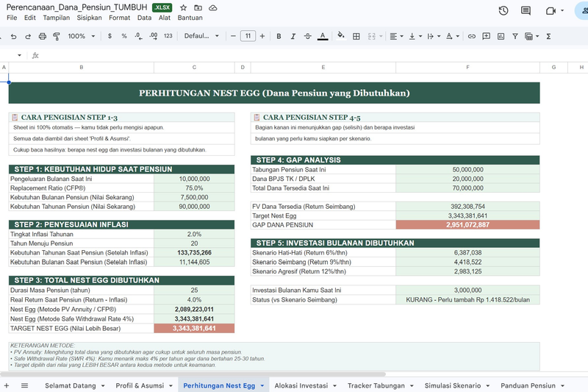Open the Sisipkan menu

(x=89, y=18)
